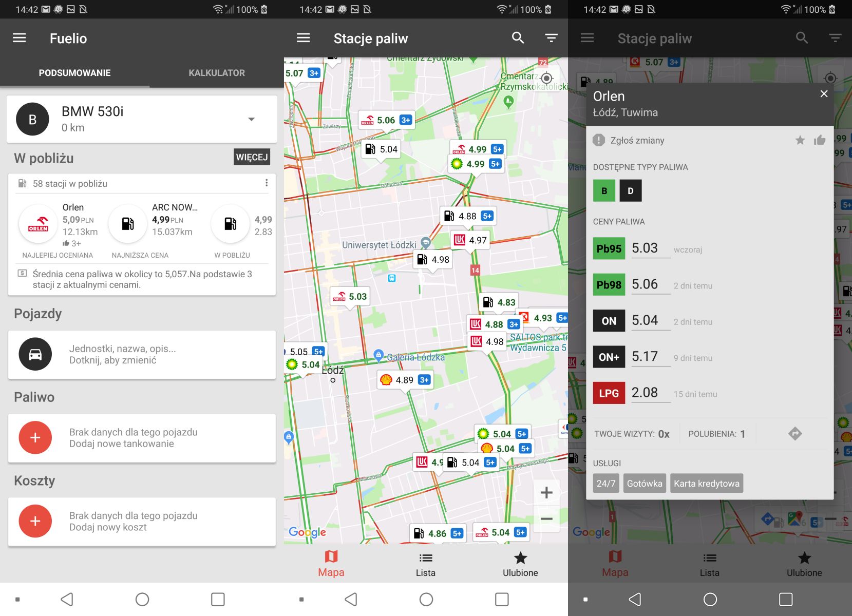This screenshot has height=616, width=852.
Task: Open the Ulubione tab on map screen
Action: coord(520,564)
